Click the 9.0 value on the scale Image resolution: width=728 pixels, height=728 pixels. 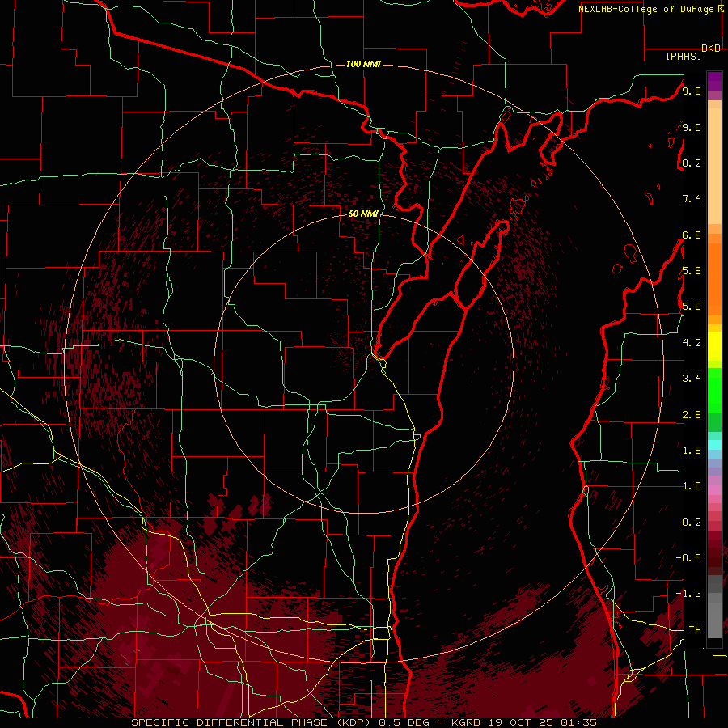[692, 127]
